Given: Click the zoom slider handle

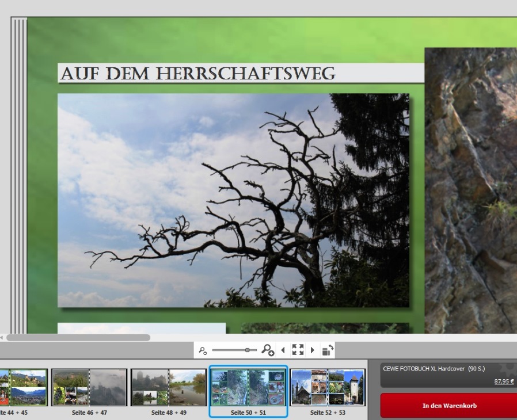Looking at the screenshot, I should coord(248,350).
